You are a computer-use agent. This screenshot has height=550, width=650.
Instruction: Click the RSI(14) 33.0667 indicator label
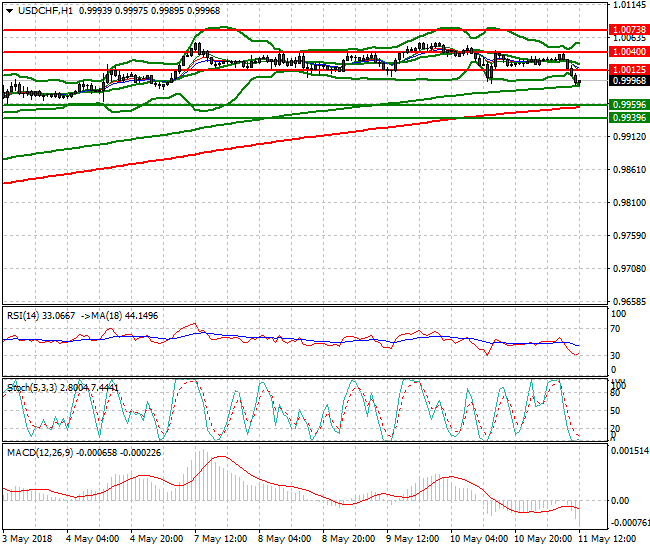[41, 316]
